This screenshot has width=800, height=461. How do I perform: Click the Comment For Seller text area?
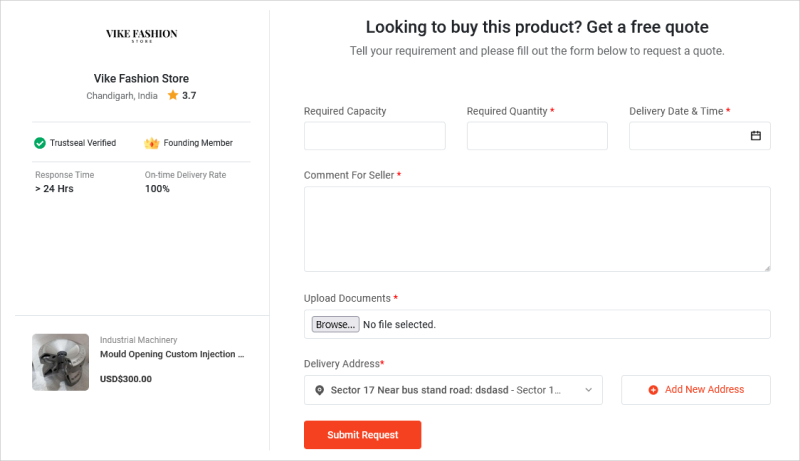coord(537,228)
